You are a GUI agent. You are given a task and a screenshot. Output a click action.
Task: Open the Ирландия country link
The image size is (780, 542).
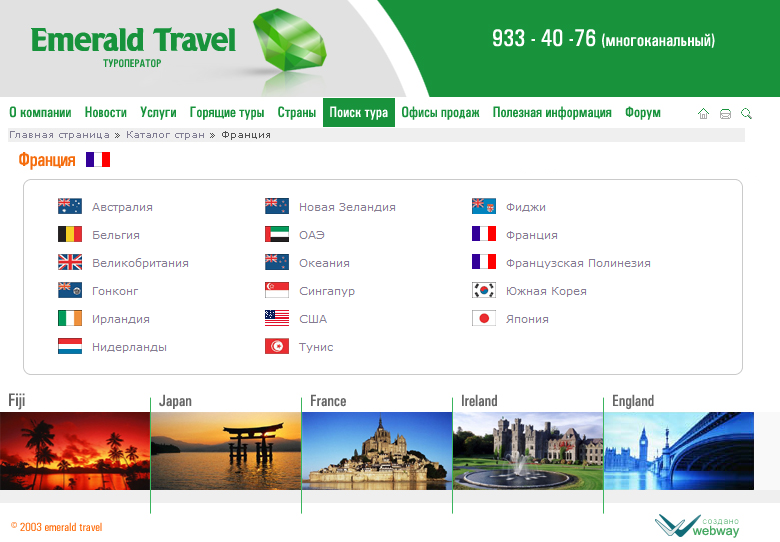click(x=121, y=319)
